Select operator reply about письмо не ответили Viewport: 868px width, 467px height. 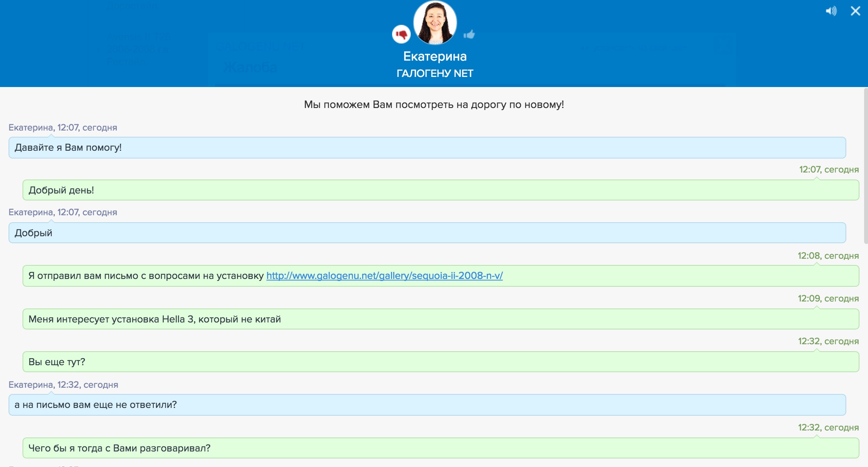point(95,405)
